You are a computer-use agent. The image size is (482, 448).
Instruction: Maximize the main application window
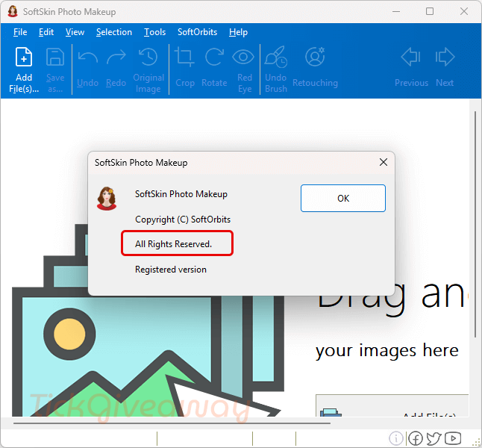click(430, 11)
